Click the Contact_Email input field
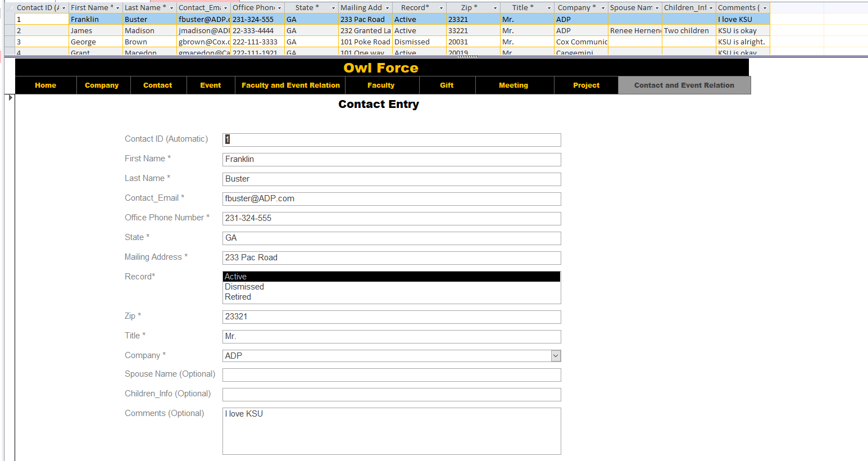The width and height of the screenshot is (868, 461). click(392, 198)
